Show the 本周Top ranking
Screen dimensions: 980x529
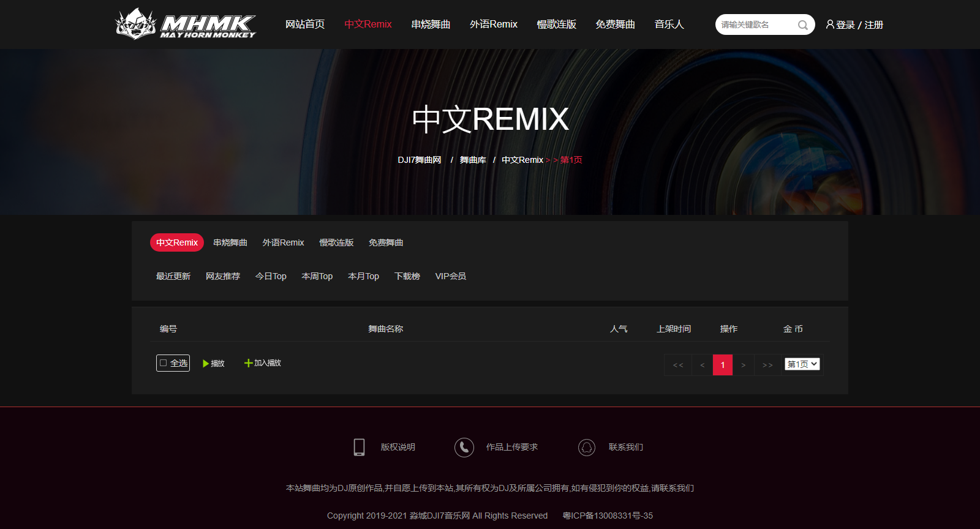tap(317, 276)
